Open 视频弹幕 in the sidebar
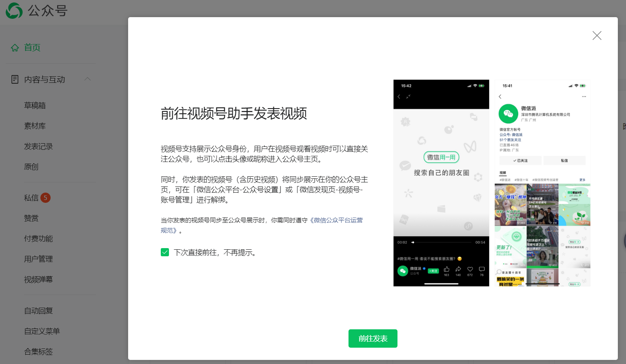626x364 pixels. pos(38,280)
